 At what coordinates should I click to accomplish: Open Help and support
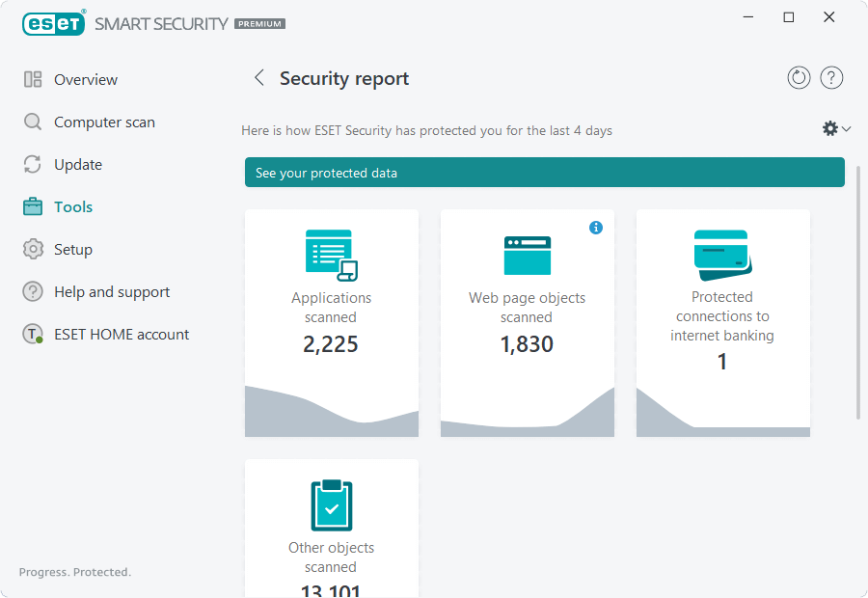coord(111,292)
